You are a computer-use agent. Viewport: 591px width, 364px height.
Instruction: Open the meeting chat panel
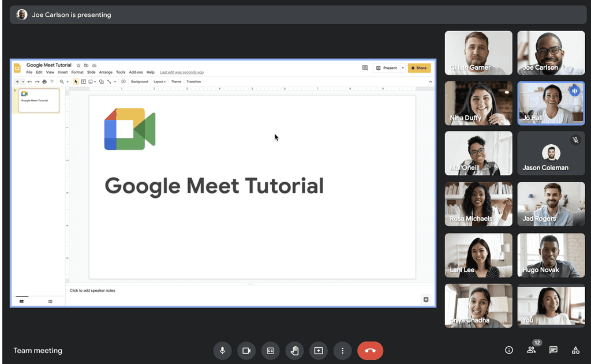[x=552, y=350]
